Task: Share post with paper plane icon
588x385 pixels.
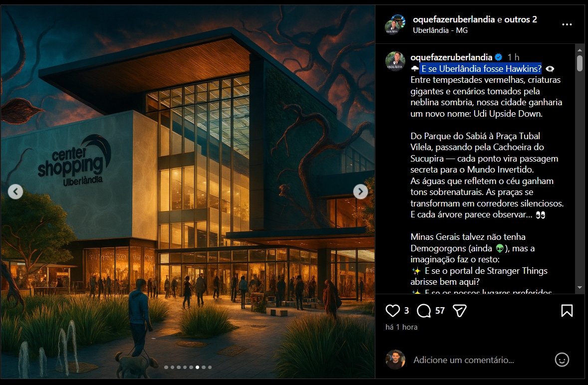Action: click(459, 311)
